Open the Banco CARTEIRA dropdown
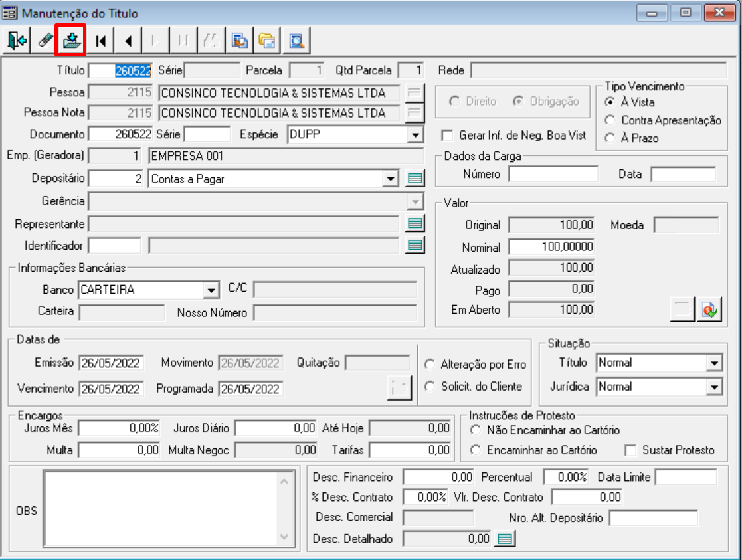Viewport: 742px width, 560px height. pos(211,290)
